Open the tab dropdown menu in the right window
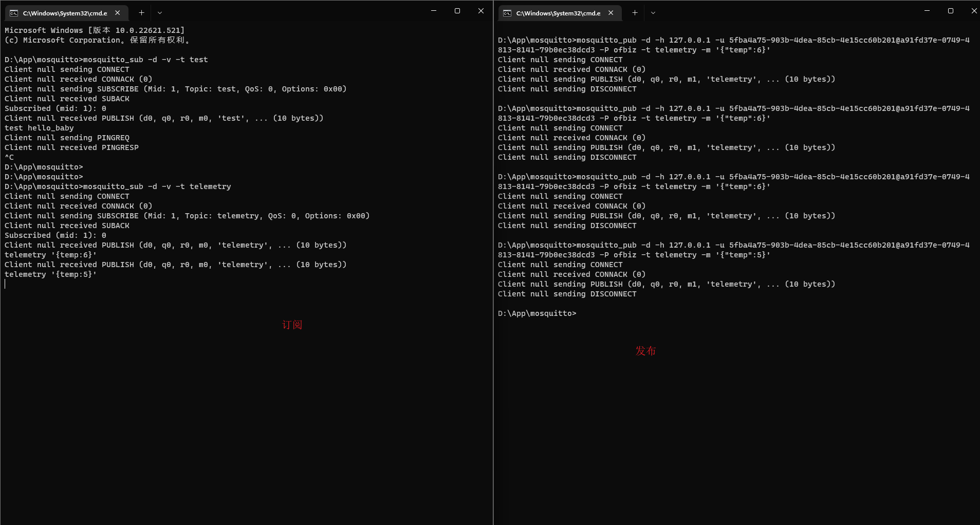The height and width of the screenshot is (525, 980). (653, 12)
